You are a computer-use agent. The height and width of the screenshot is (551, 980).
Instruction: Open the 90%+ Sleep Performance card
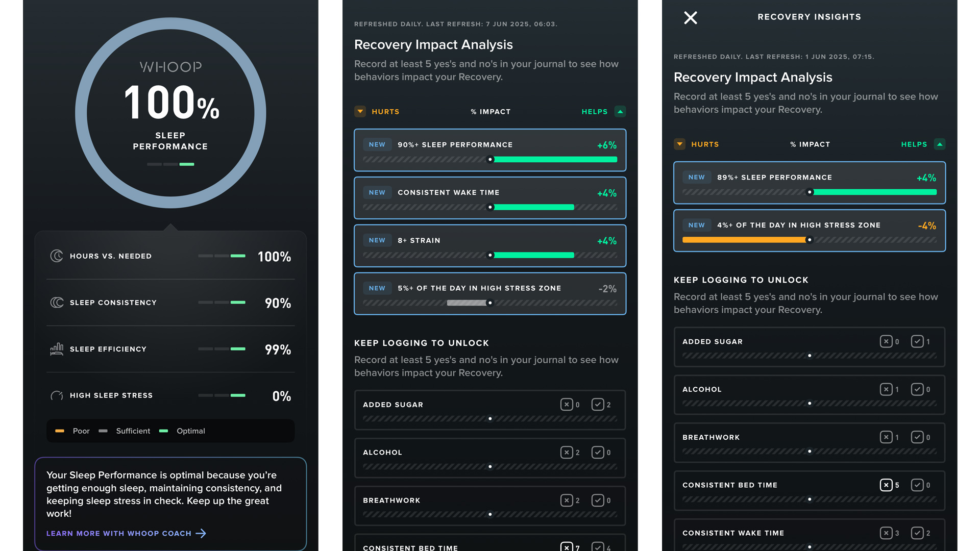point(490,150)
